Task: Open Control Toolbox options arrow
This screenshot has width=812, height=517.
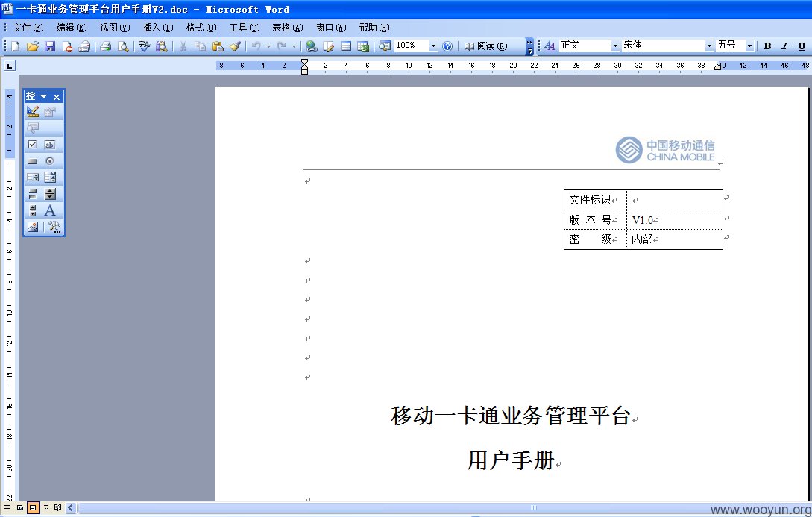Action: coord(43,97)
